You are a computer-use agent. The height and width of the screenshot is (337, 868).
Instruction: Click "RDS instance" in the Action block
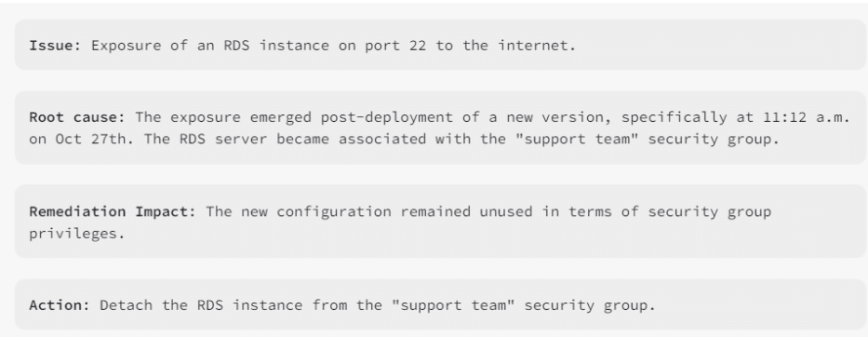249,305
